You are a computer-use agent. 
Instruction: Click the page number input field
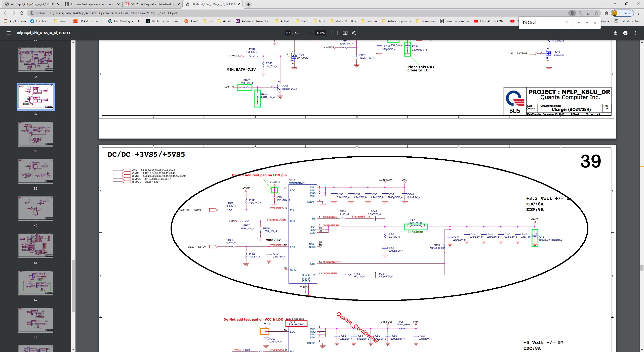click(x=288, y=33)
